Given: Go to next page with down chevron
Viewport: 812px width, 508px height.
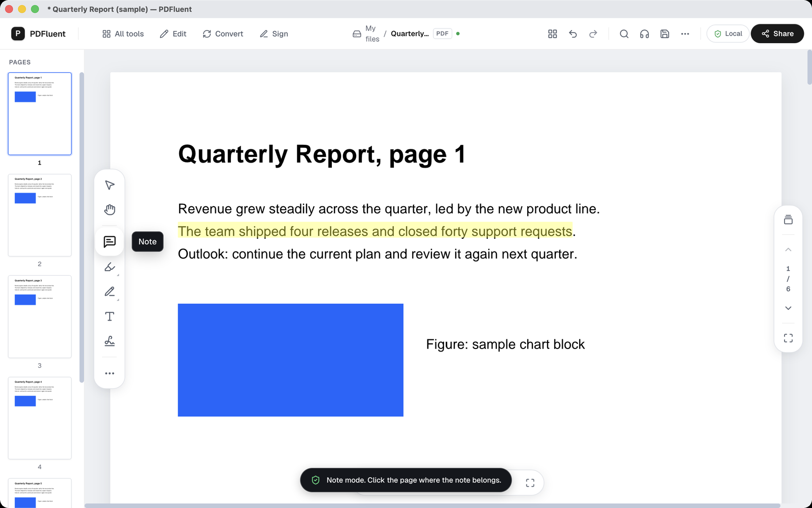Looking at the screenshot, I should pyautogui.click(x=788, y=308).
